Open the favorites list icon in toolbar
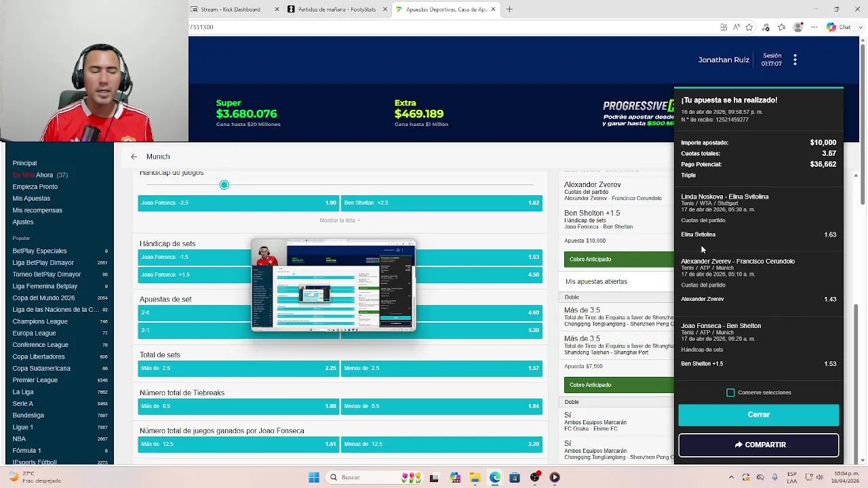868x488 pixels. 782,27
